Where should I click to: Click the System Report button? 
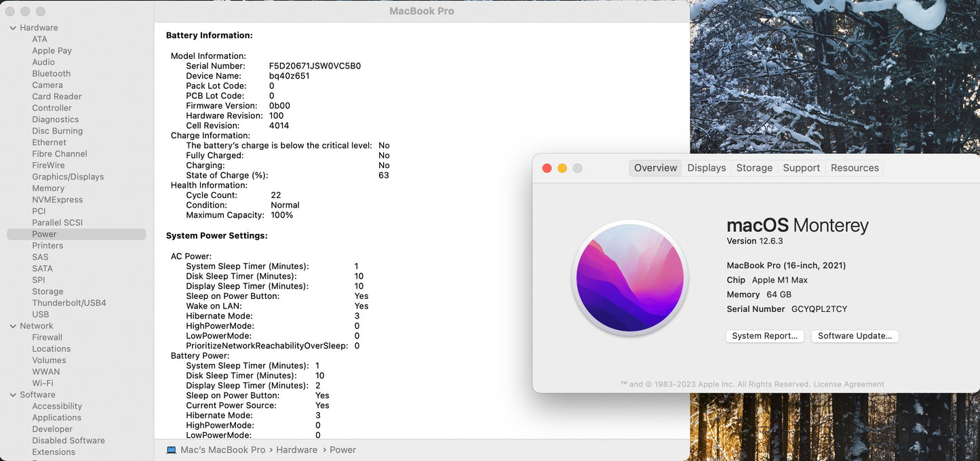tap(764, 336)
